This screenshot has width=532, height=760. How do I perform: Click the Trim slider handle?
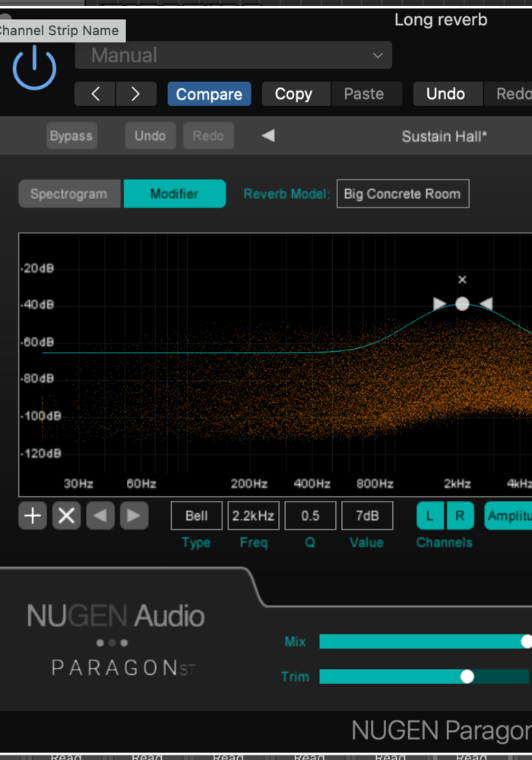pyautogui.click(x=467, y=676)
